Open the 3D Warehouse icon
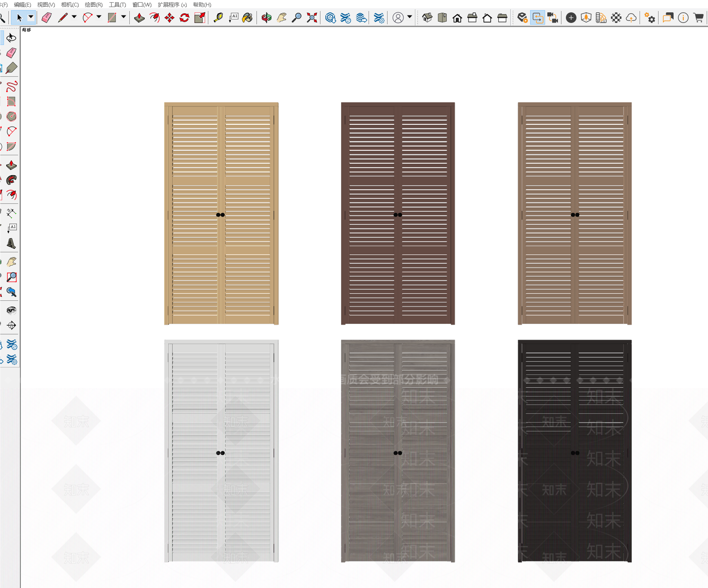The width and height of the screenshot is (708, 588). [331, 18]
